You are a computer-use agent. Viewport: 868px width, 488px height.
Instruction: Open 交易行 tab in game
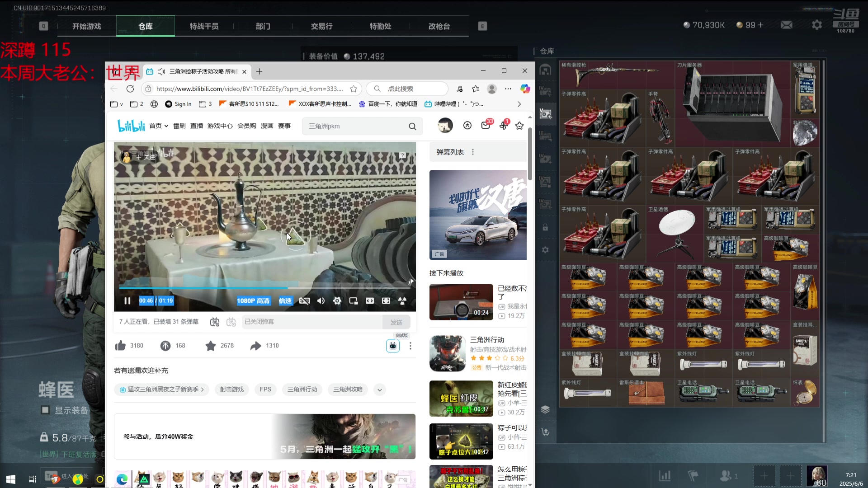pyautogui.click(x=322, y=26)
